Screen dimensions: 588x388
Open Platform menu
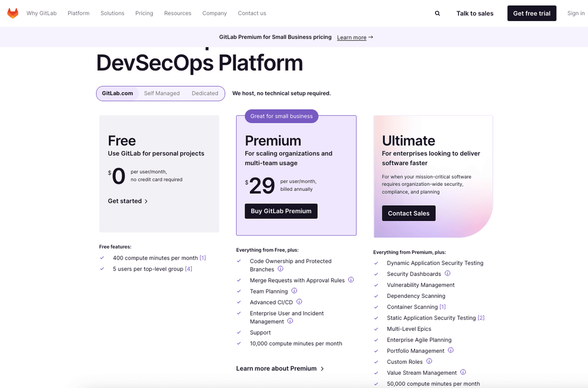tap(78, 13)
